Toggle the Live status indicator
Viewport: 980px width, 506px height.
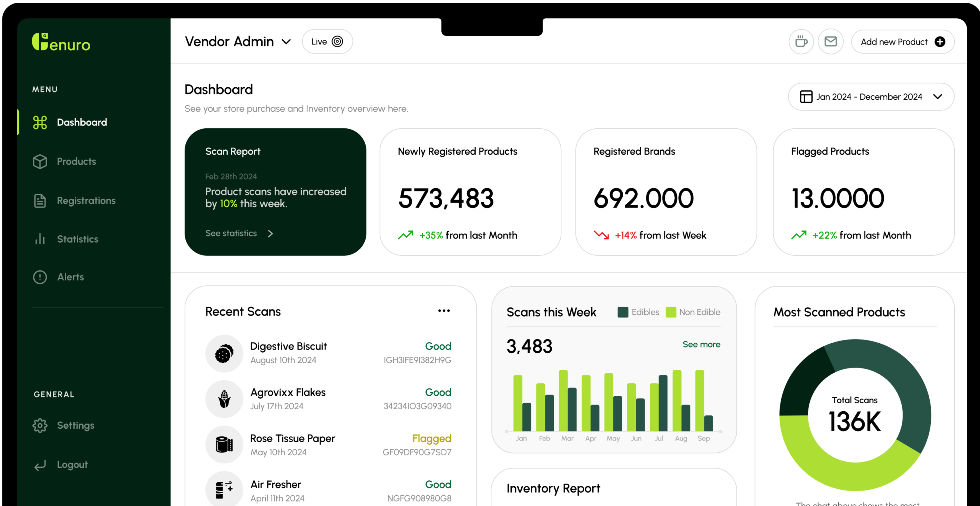tap(327, 41)
